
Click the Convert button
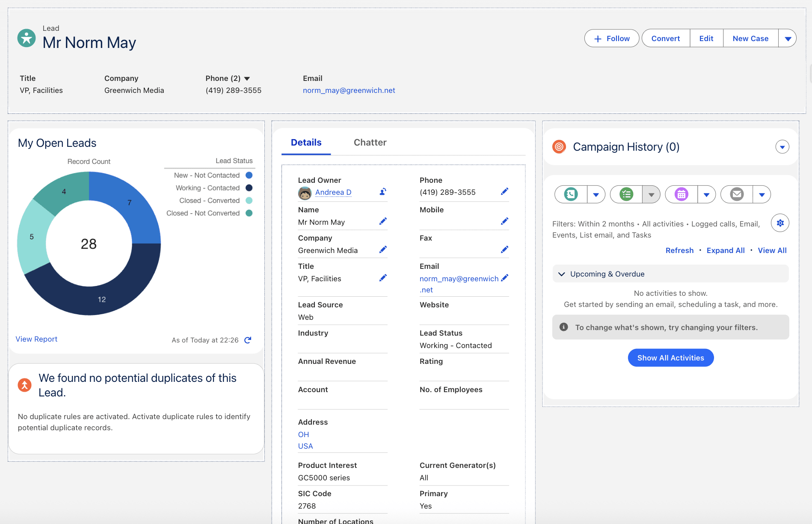pos(665,39)
